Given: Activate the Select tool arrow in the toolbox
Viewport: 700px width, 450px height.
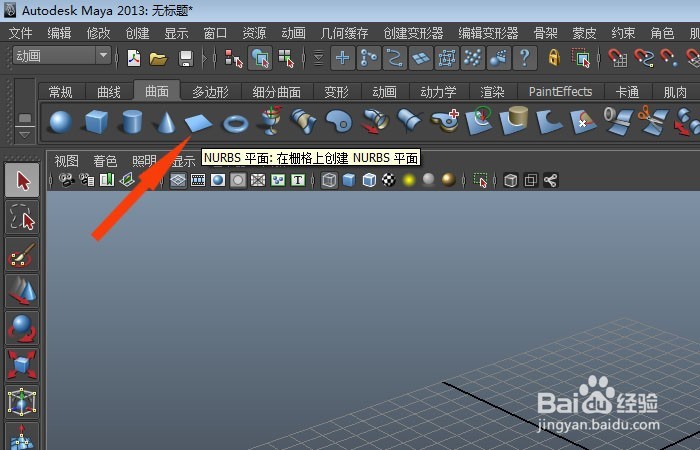Looking at the screenshot, I should [x=22, y=180].
